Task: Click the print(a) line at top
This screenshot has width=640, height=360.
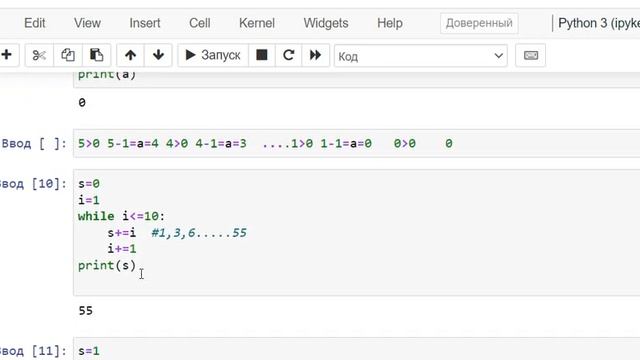Action: [x=107, y=75]
